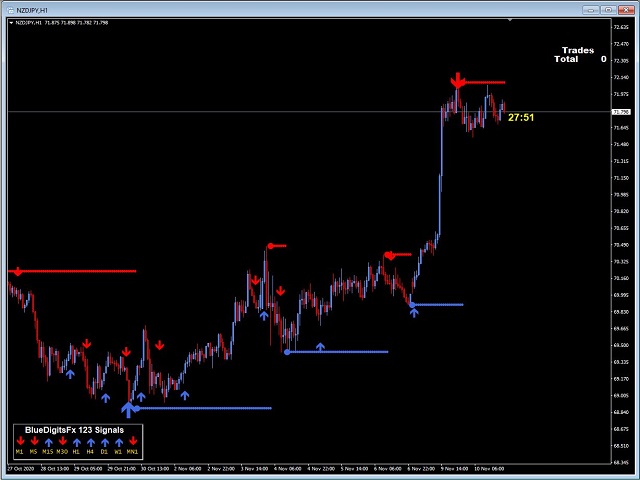Click the MN1 red down-arrow signal
Image resolution: width=640 pixels, height=480 pixels.
click(133, 441)
